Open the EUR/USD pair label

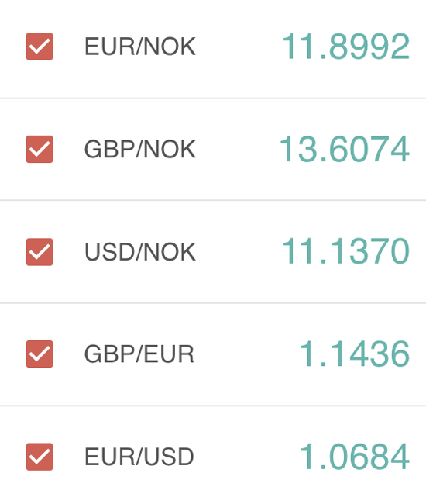click(x=139, y=457)
